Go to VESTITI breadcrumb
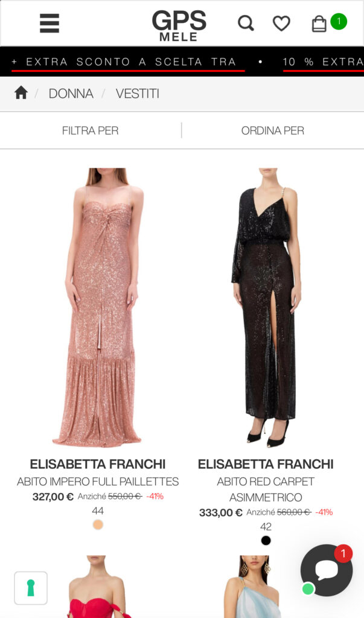Screen dimensions: 364x618 pyautogui.click(x=137, y=94)
